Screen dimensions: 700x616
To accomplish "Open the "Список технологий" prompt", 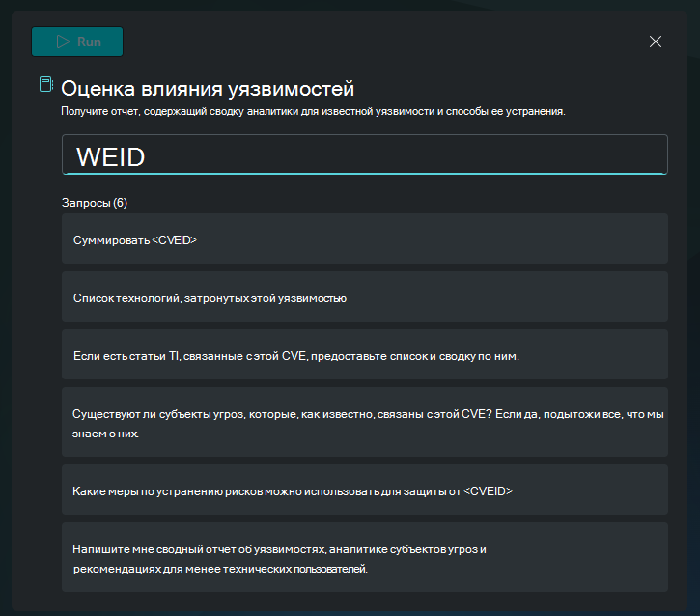I will click(x=364, y=297).
